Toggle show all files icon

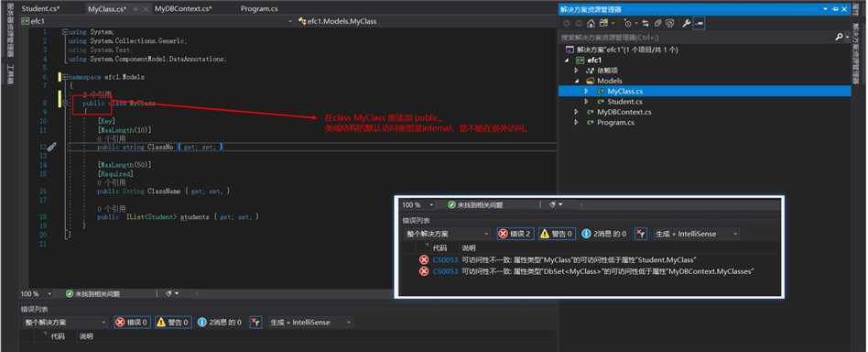[670, 23]
